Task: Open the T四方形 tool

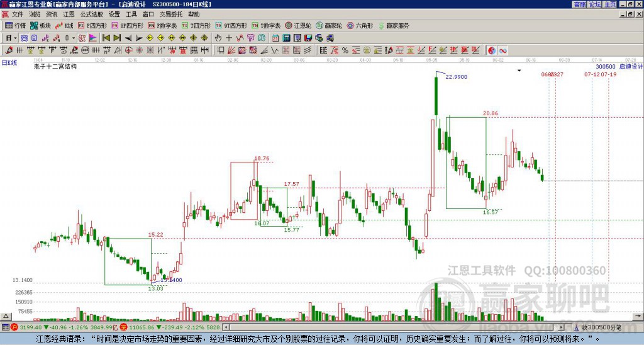Action: tap(196, 25)
